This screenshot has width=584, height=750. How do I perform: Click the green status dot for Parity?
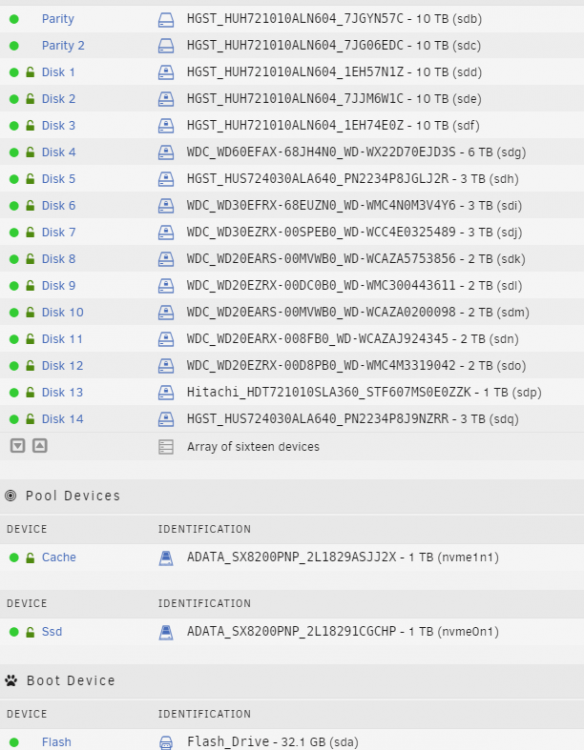tap(14, 20)
